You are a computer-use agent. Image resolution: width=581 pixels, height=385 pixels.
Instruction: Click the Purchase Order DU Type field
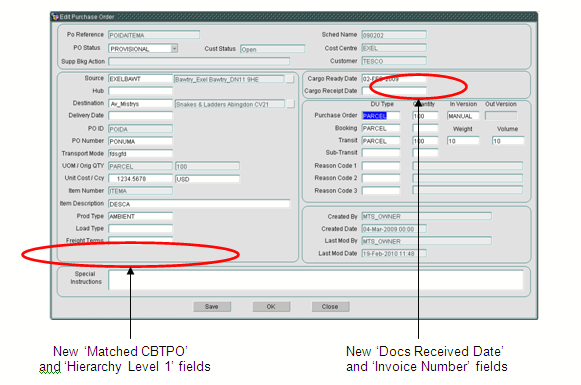click(x=381, y=116)
